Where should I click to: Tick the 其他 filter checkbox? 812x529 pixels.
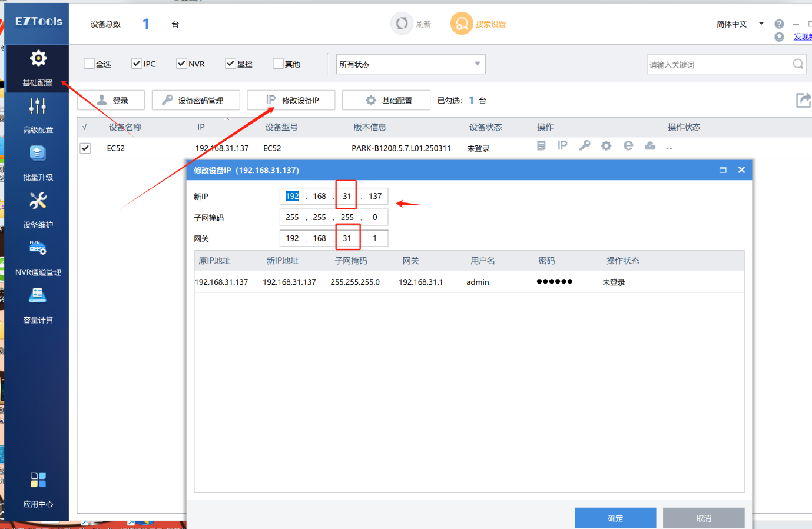(x=278, y=64)
